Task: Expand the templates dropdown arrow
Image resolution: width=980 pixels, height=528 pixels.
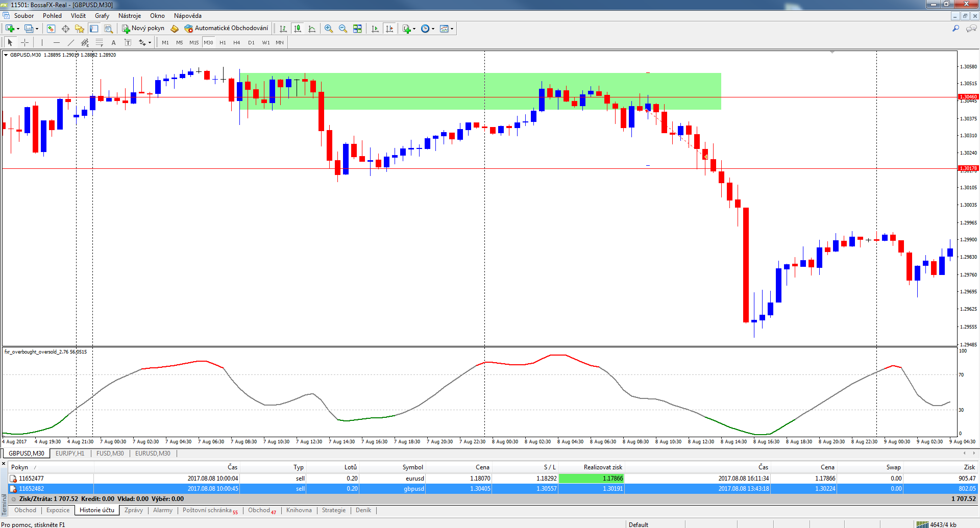Action: (452, 29)
